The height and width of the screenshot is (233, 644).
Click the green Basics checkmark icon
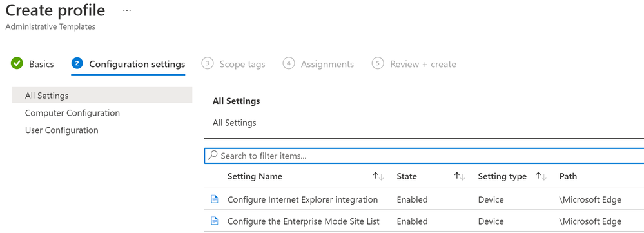coord(17,64)
